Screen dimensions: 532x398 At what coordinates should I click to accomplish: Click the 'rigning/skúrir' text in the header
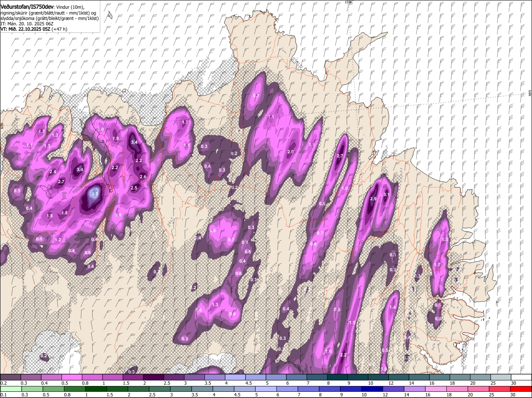(14, 13)
